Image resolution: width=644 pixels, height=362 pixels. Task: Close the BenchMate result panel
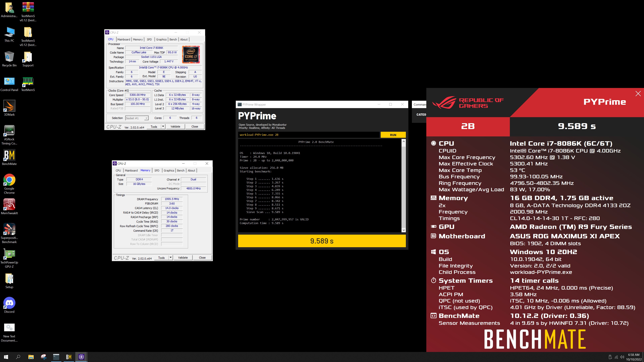pyautogui.click(x=638, y=94)
